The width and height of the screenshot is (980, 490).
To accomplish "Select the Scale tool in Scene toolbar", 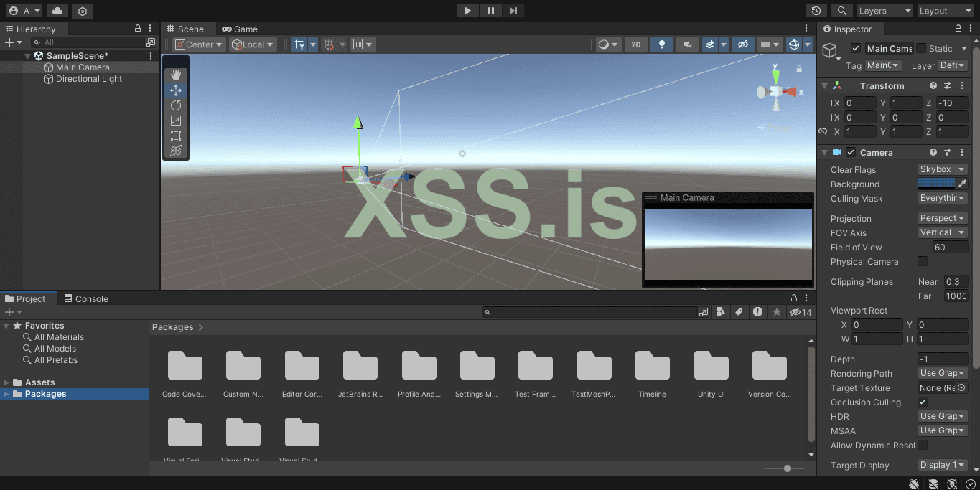I will (176, 121).
